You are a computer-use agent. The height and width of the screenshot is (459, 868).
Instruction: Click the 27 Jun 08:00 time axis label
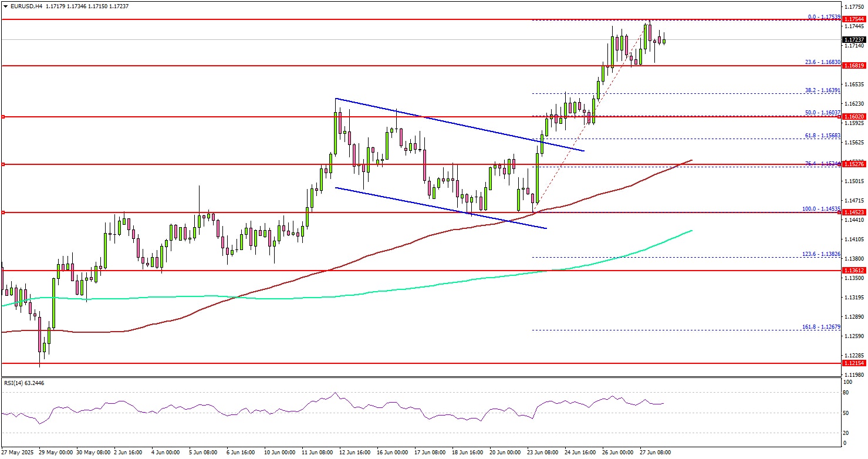coord(656,453)
